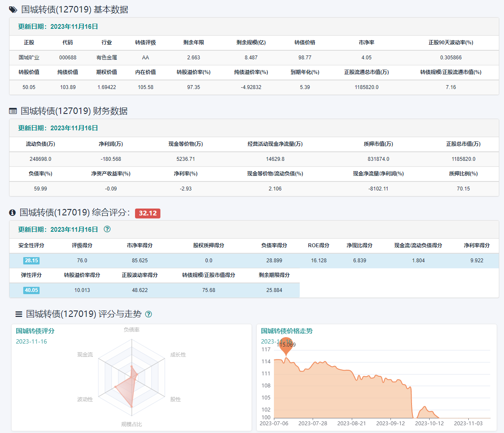Click the 正股波动率得分 value 48.622
The height and width of the screenshot is (433, 504).
tap(140, 290)
